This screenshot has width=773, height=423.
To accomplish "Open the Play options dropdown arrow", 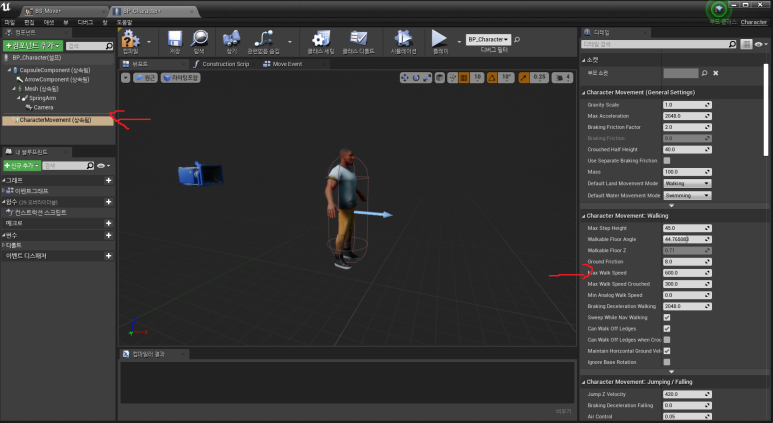I will tap(459, 42).
